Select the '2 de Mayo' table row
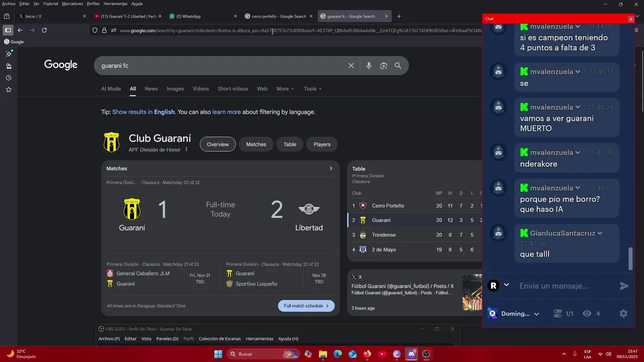The image size is (644, 362). pos(415,249)
